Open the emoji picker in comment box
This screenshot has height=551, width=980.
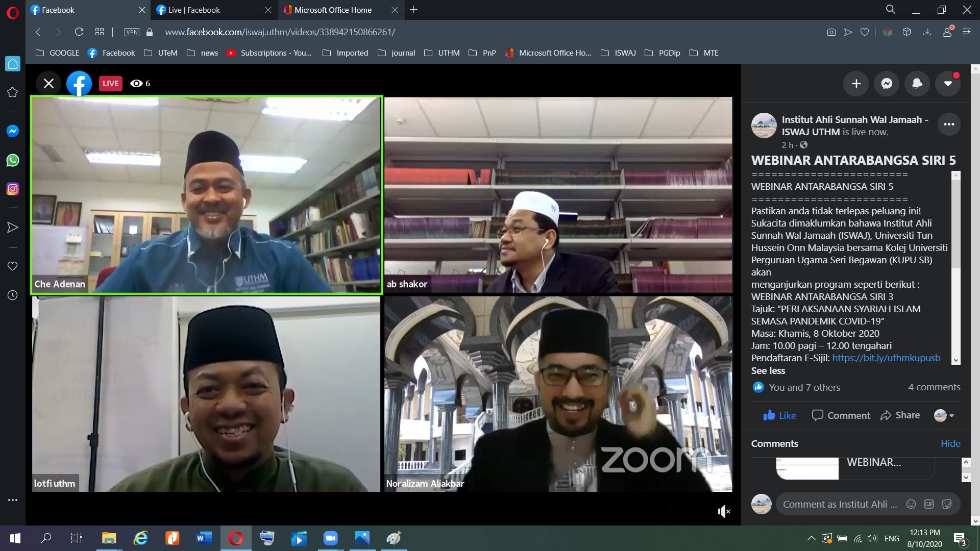click(911, 504)
